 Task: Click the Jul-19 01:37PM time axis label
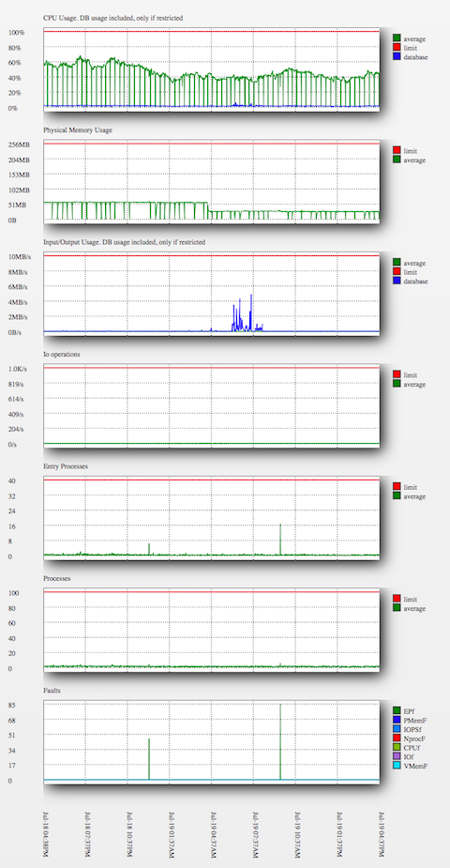click(339, 835)
